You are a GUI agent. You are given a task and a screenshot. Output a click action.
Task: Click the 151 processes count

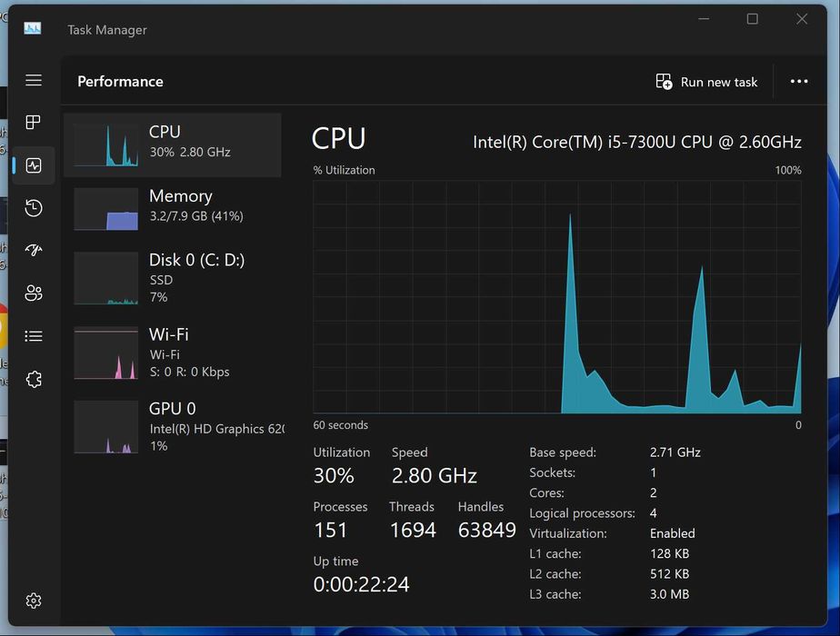(x=331, y=530)
